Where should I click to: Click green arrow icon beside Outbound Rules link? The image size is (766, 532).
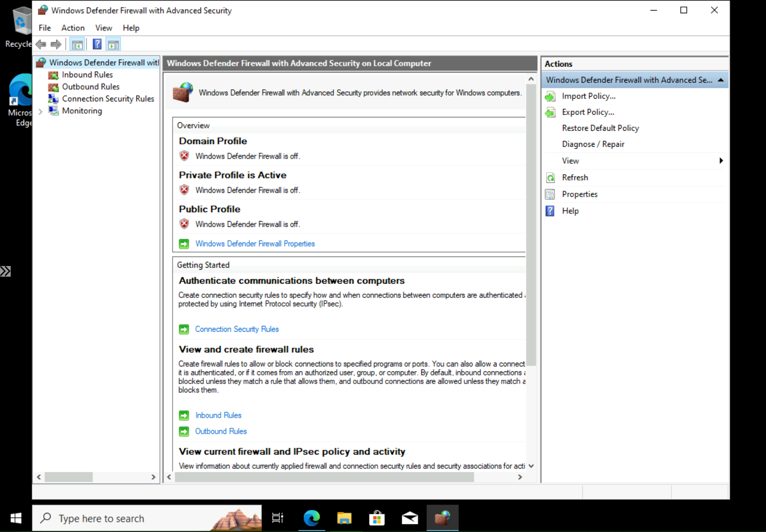tap(184, 432)
